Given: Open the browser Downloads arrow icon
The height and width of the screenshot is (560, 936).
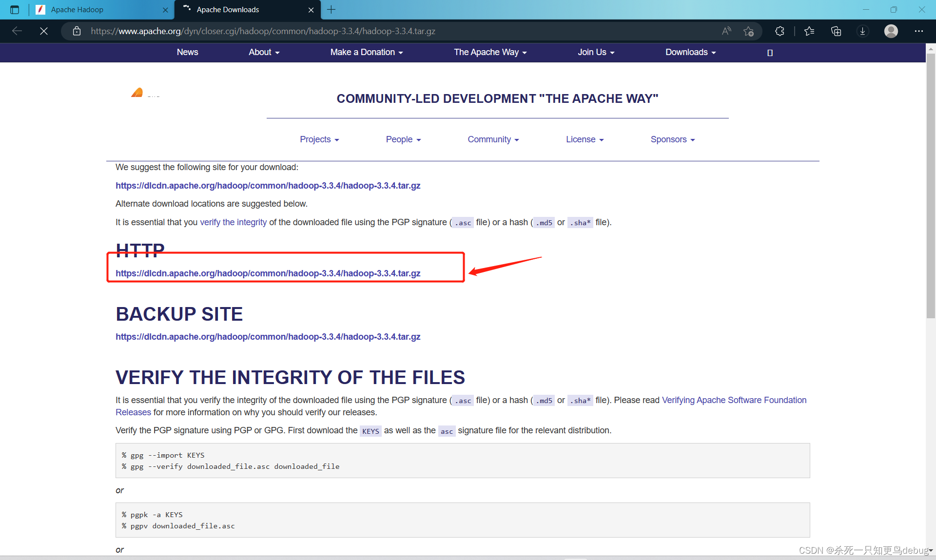Looking at the screenshot, I should click(862, 31).
